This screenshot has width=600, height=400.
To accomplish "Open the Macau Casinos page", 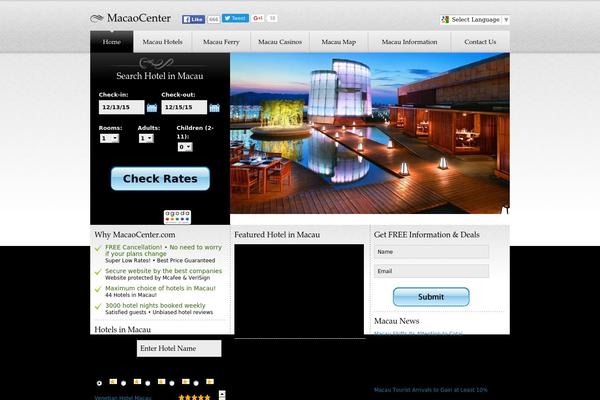I will click(x=280, y=42).
